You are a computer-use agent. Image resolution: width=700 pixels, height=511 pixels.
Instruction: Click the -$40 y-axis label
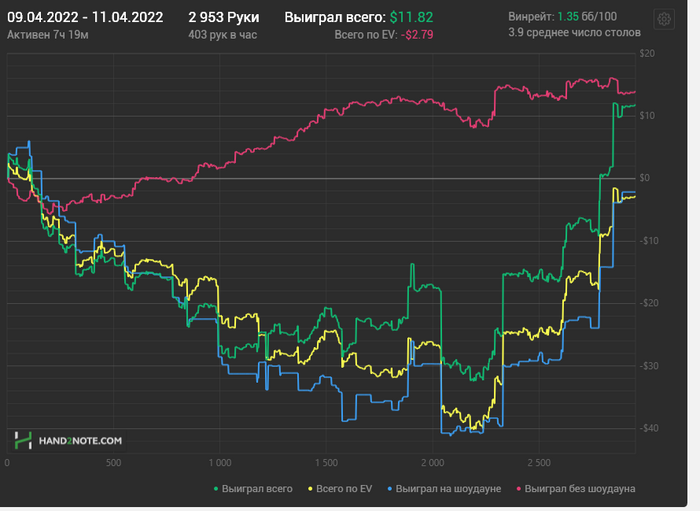pyautogui.click(x=648, y=428)
